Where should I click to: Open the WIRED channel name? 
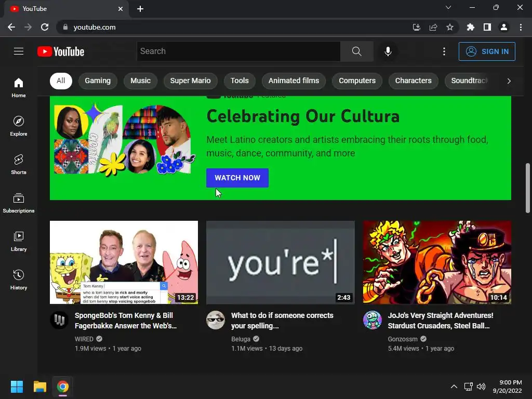pos(84,339)
